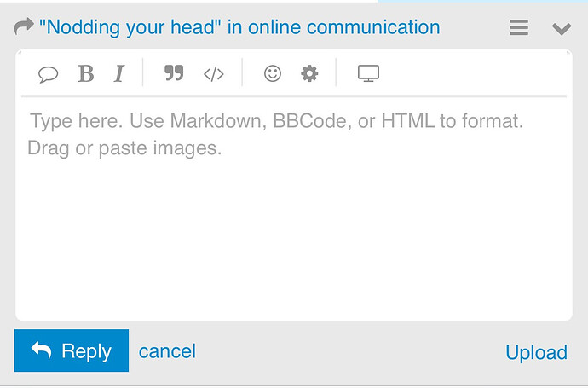Click the empty lower area of the editor
This screenshot has height=388, width=588.
[293, 256]
